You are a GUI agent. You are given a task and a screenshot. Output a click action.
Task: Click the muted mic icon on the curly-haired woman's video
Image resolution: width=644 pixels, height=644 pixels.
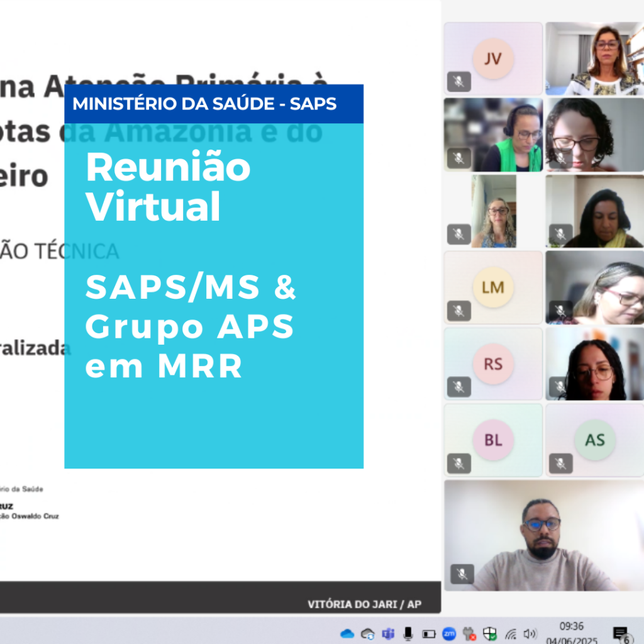point(560,158)
